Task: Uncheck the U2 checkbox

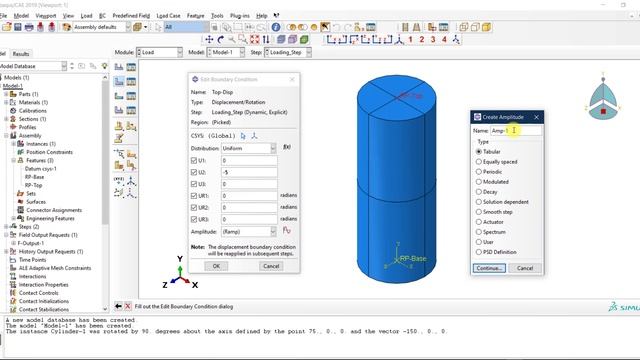Action: pos(194,173)
